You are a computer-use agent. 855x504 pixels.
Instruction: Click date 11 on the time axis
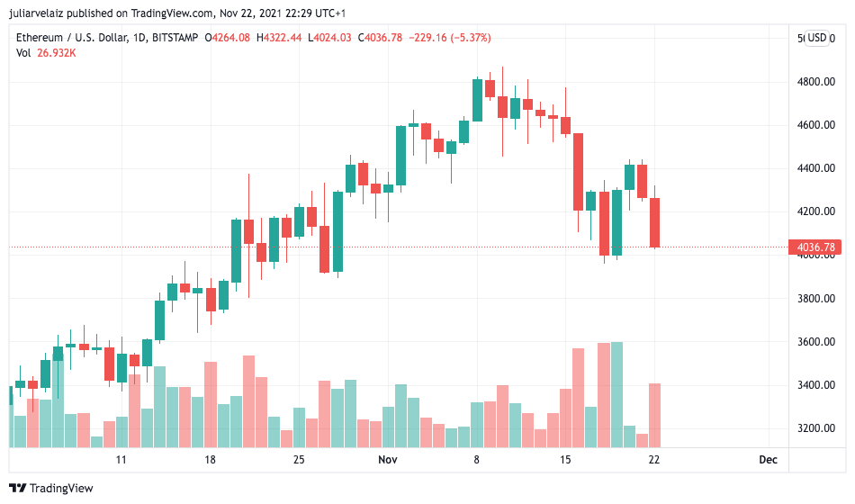tap(121, 459)
